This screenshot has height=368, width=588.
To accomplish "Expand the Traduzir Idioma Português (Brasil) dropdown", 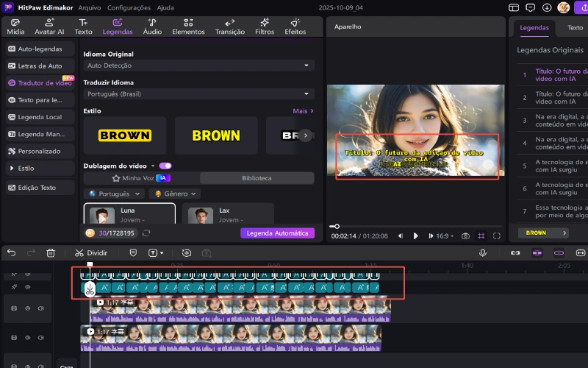I will tap(198, 94).
